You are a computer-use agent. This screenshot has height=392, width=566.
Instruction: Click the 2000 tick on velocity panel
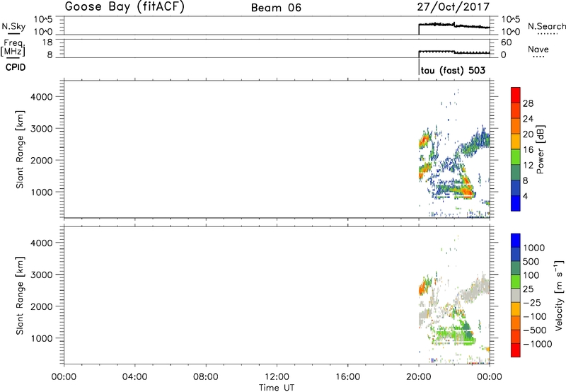[x=42, y=306]
